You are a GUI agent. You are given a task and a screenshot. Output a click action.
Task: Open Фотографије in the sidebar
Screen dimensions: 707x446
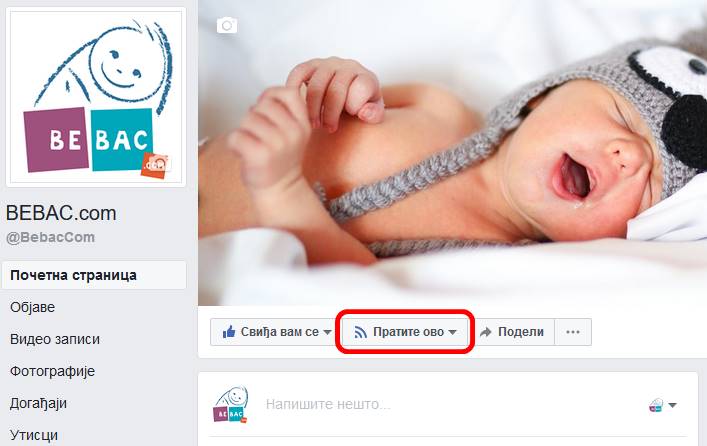click(x=52, y=371)
